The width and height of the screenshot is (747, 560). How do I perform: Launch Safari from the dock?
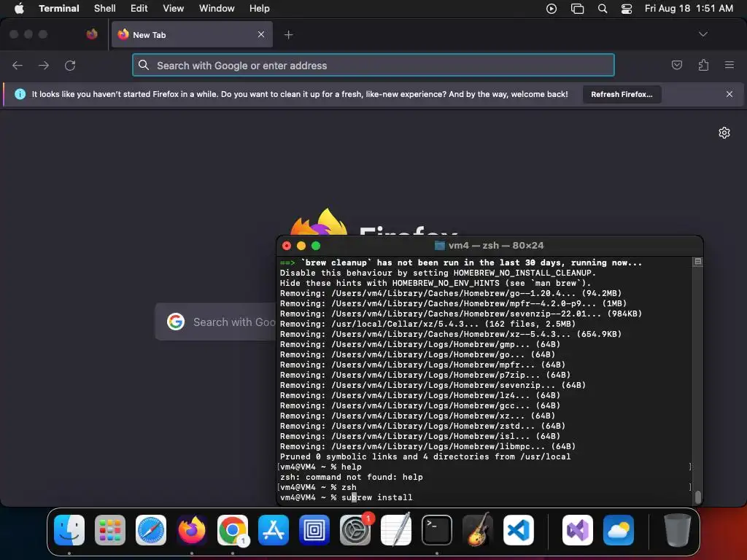(x=151, y=530)
